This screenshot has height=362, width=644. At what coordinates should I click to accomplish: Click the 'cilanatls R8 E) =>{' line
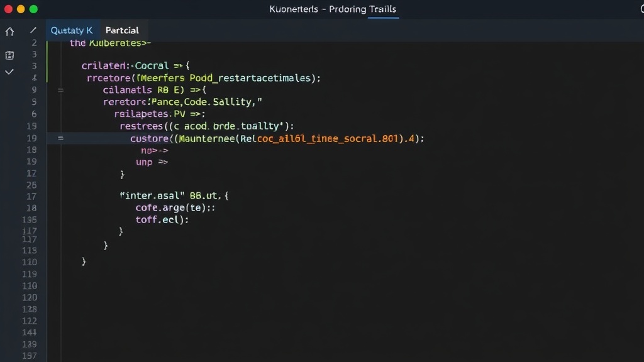155,90
